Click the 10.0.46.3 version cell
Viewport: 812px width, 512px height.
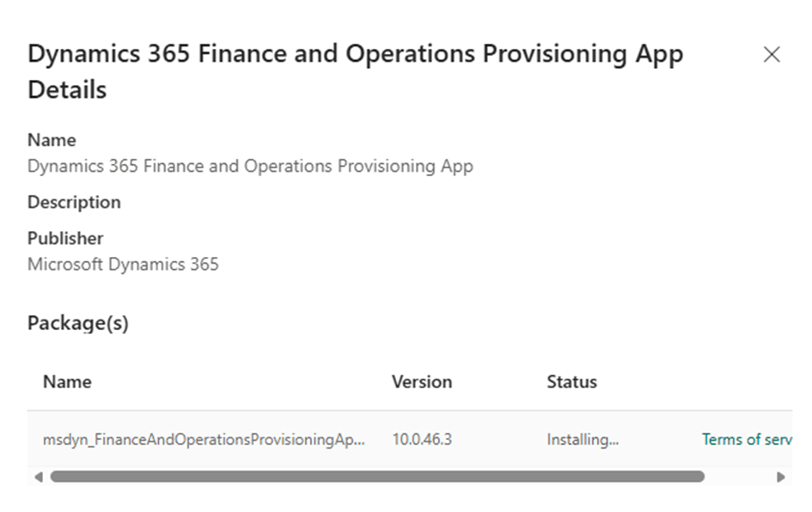coord(422,440)
